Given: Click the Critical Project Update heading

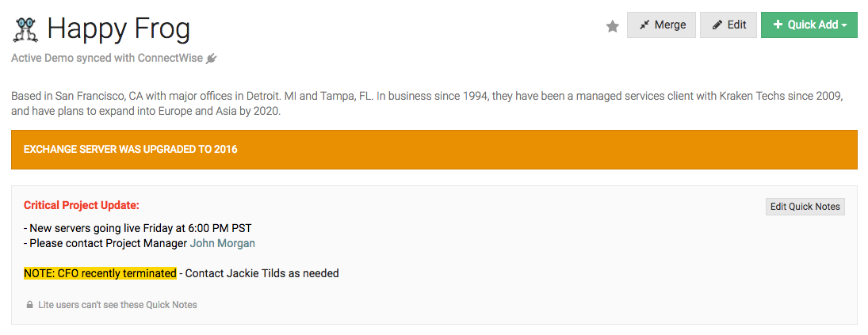Looking at the screenshot, I should [82, 205].
